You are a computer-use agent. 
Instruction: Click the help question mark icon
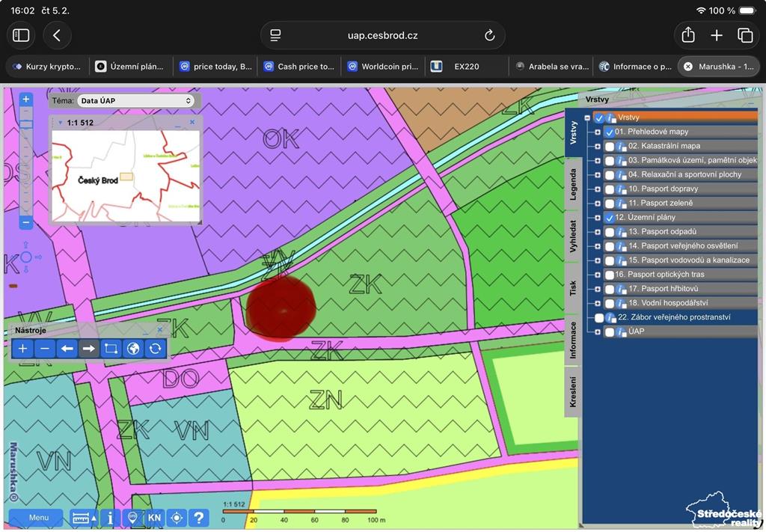(199, 518)
